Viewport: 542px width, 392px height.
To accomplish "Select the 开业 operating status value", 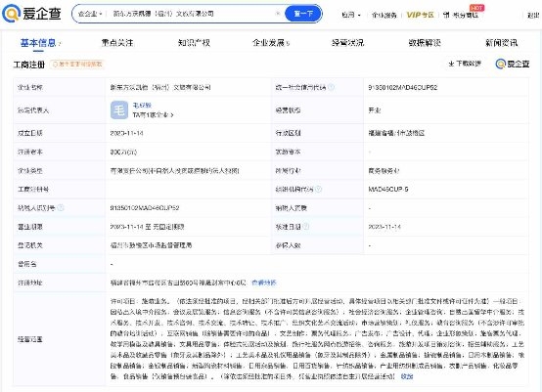I will coord(375,110).
